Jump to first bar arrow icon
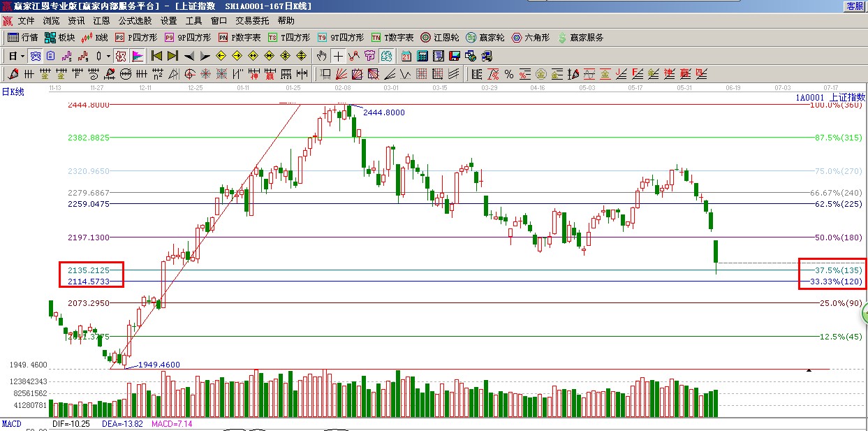Viewport: 868px width, 431px height. click(x=157, y=56)
